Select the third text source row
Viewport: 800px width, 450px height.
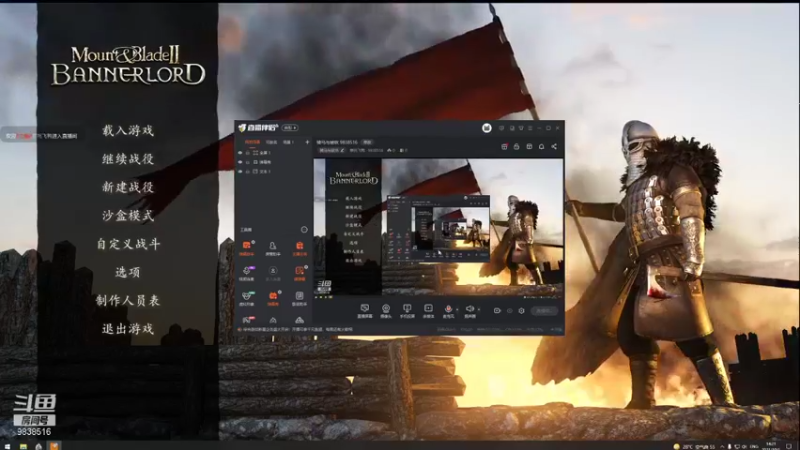pyautogui.click(x=274, y=171)
